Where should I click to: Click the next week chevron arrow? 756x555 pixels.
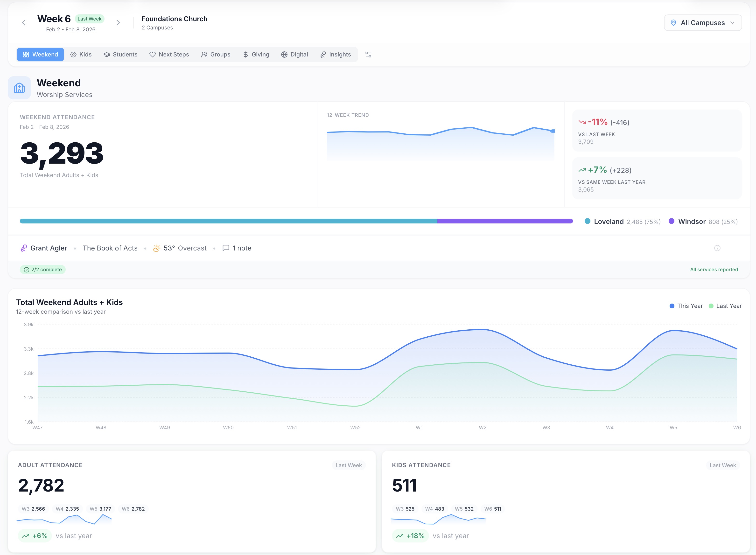click(x=118, y=22)
